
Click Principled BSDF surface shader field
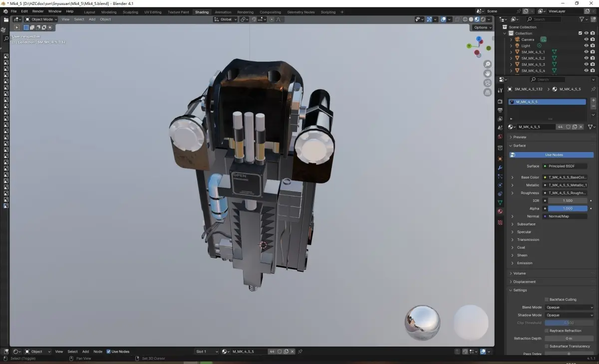565,166
